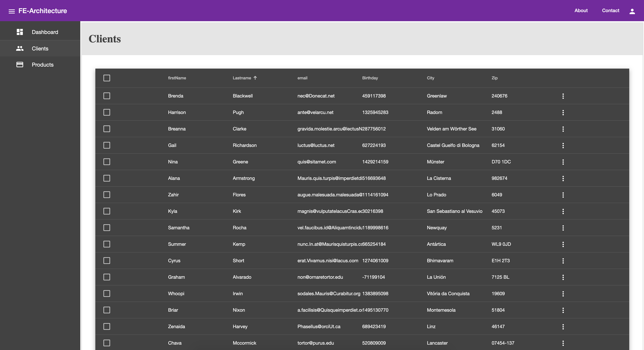The image size is (644, 350).
Task: Click birthday value -71199104
Action: 374,277
